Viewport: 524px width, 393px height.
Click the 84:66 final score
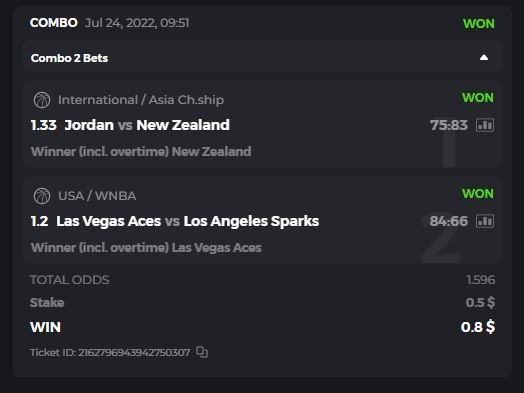(x=449, y=221)
